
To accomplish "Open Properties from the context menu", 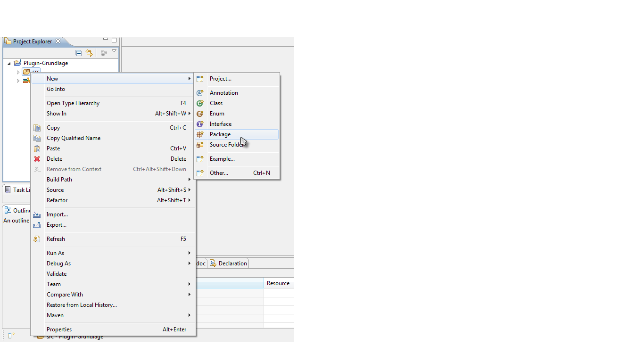I will pos(59,329).
